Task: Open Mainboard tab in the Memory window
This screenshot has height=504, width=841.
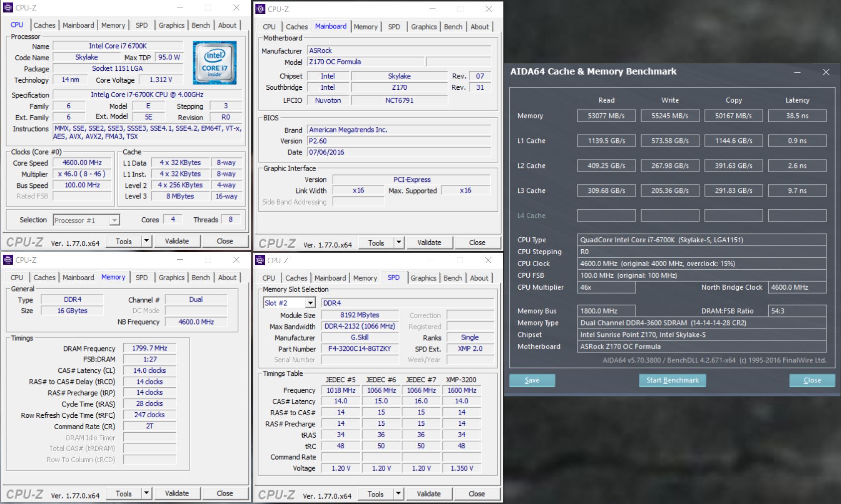Action: point(78,277)
